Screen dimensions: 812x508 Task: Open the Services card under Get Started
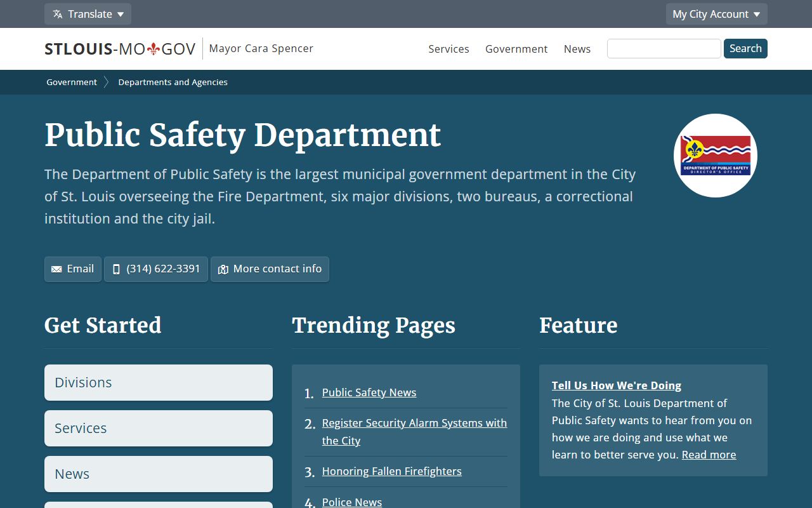[159, 428]
